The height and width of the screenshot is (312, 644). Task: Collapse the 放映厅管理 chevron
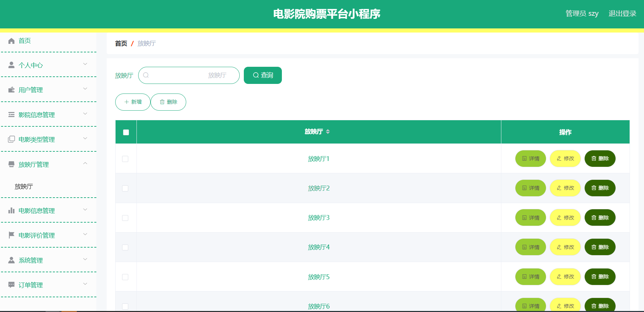click(x=85, y=163)
